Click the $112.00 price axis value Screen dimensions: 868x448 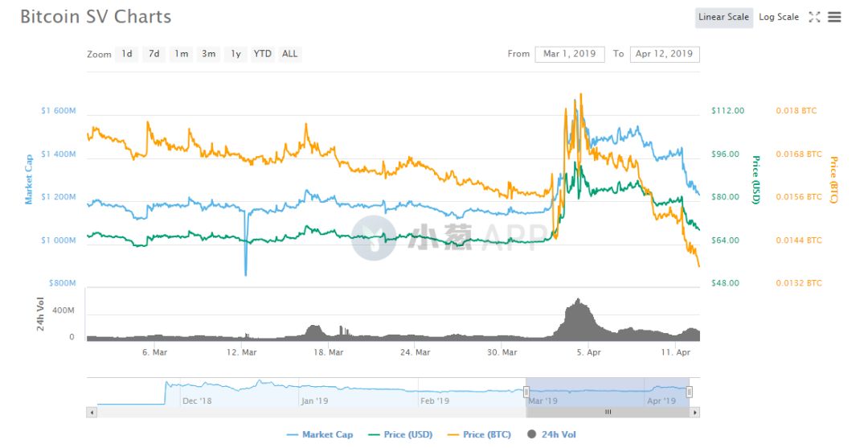(728, 111)
